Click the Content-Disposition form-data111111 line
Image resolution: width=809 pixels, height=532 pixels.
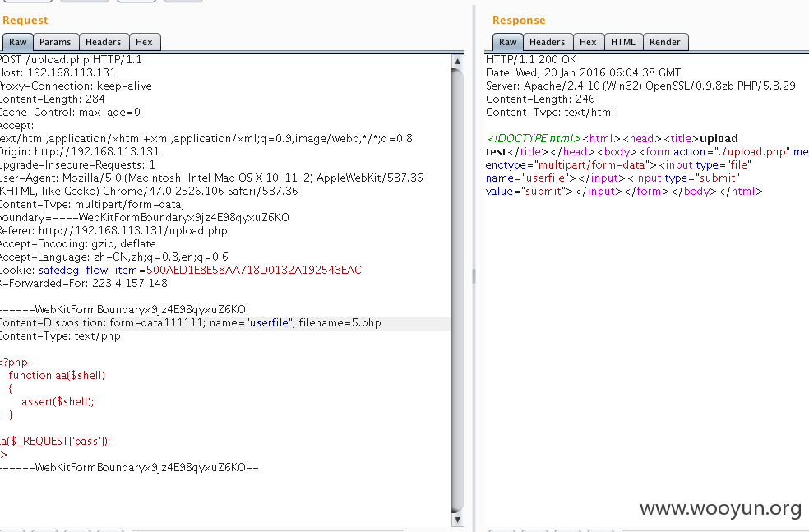pyautogui.click(x=225, y=323)
